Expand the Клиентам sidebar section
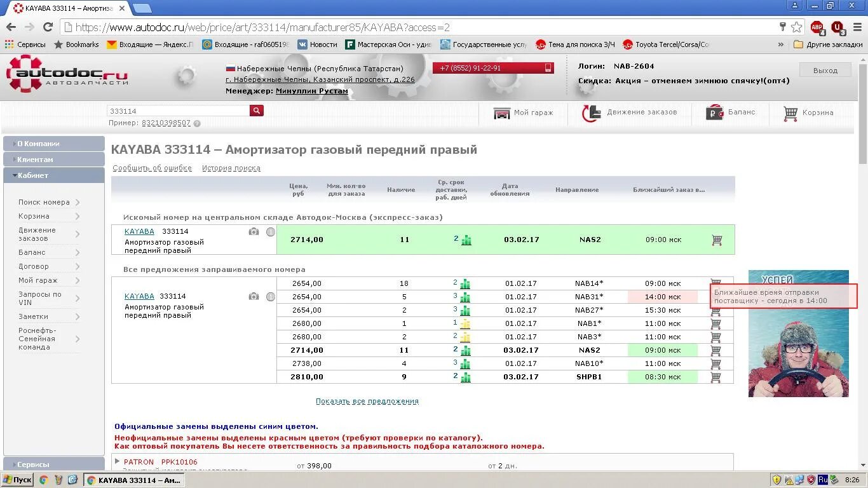This screenshot has width=868, height=488. pos(54,159)
